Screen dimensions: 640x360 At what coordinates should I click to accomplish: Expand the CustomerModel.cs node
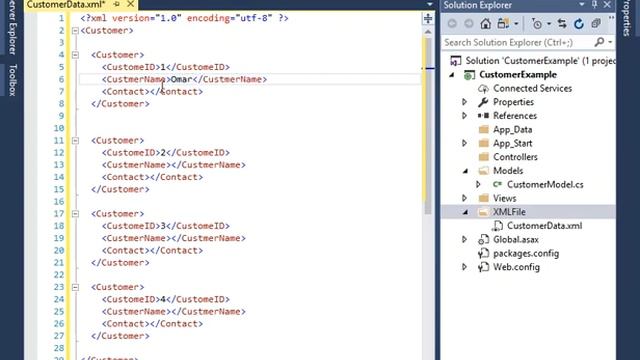(x=478, y=185)
